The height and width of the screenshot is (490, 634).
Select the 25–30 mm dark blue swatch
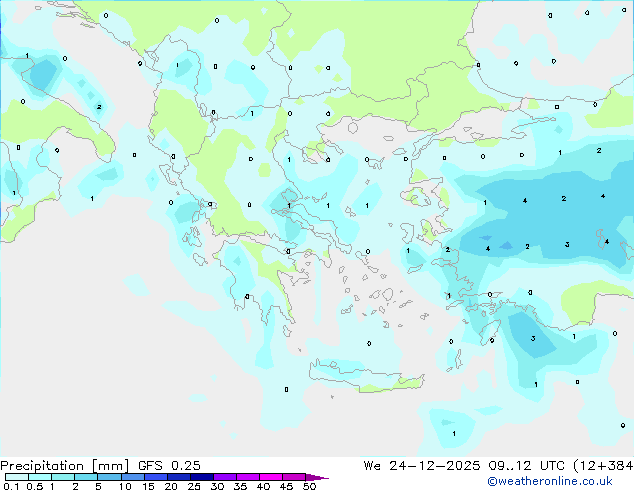click(201, 477)
